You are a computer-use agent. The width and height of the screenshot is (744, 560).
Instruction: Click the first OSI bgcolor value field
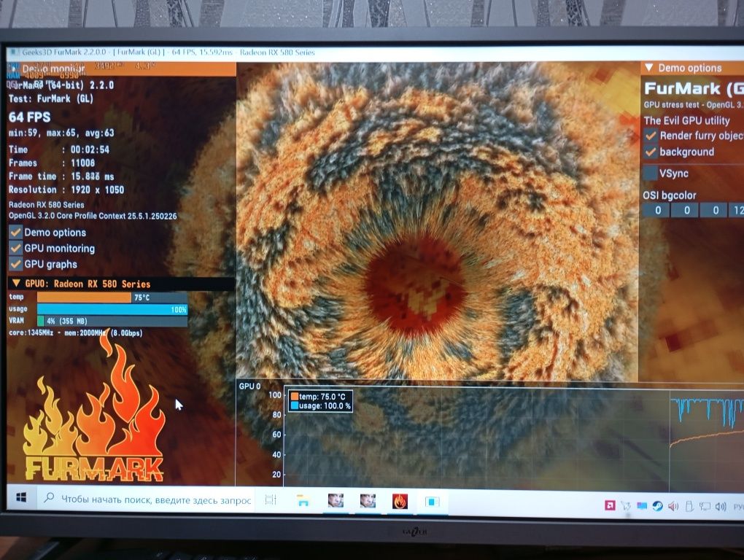click(658, 210)
